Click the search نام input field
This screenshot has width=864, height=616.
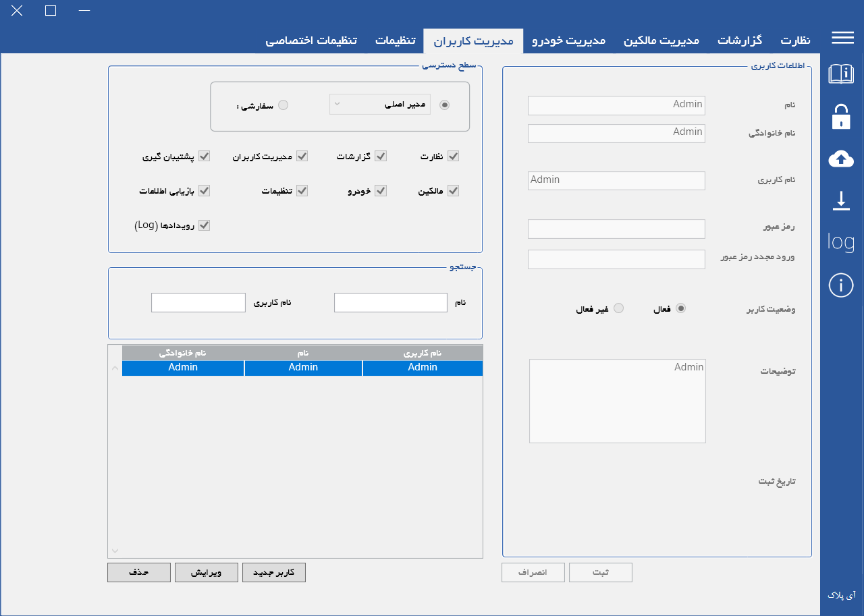(391, 302)
